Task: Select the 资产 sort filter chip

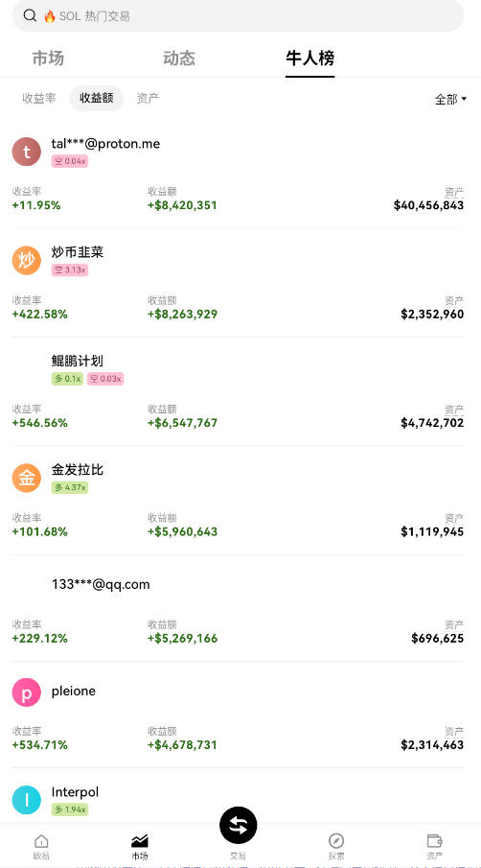Action: [148, 98]
